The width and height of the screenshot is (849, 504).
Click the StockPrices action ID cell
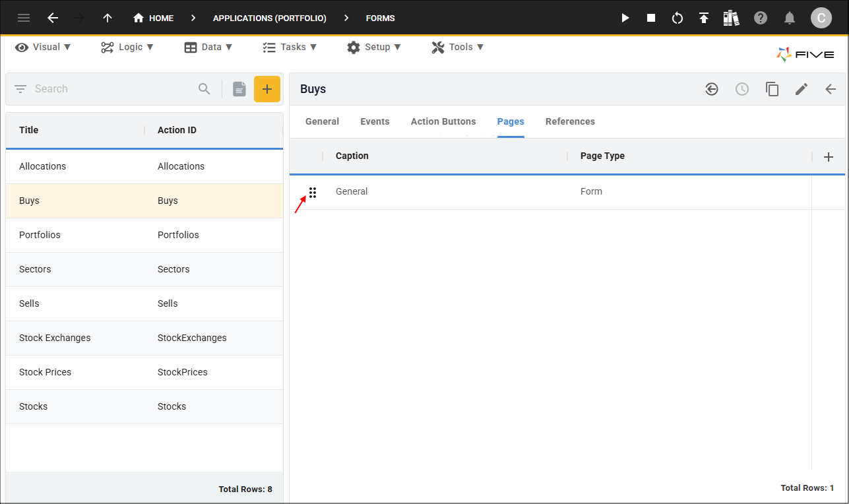[x=183, y=372]
